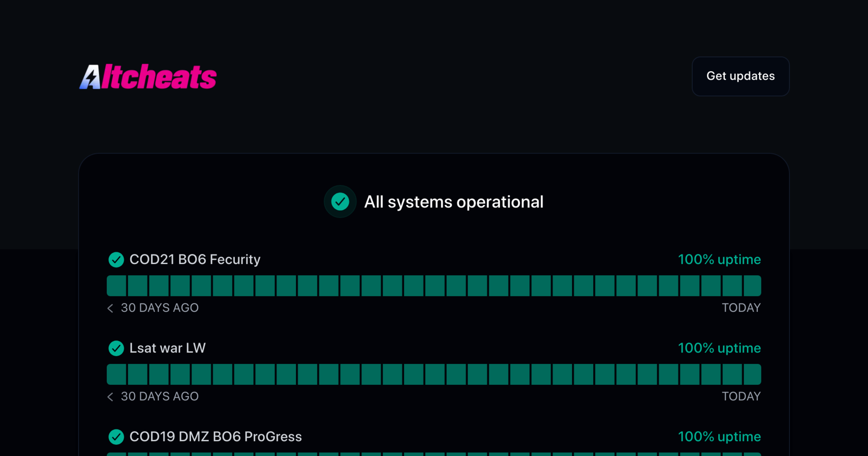Click first uptime bar of COD21 Fecurity

[x=116, y=286]
